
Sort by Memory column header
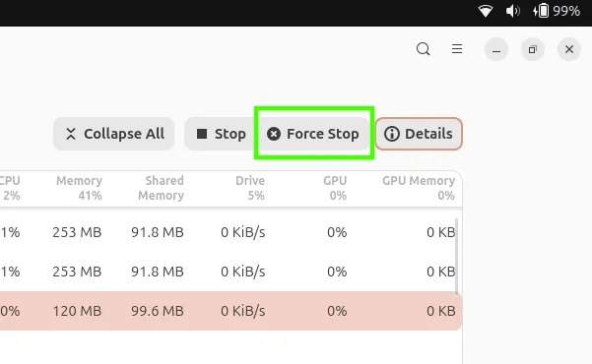79,188
